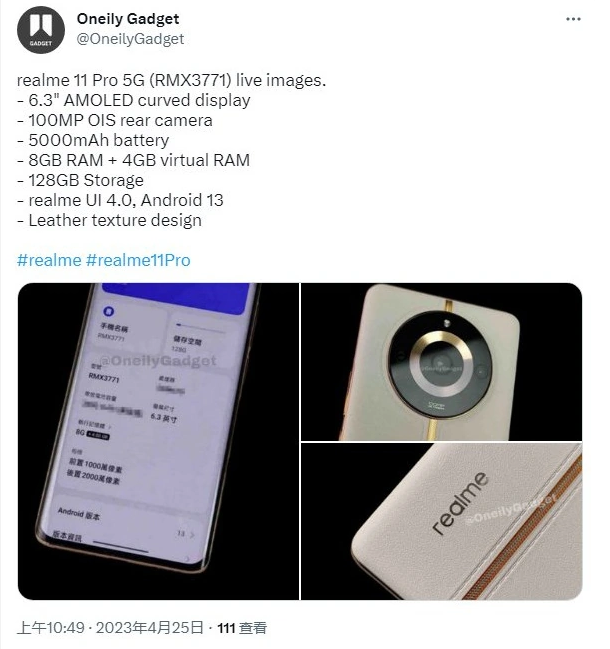Click the Leather texture design line
This screenshot has width=610, height=649.
(x=109, y=220)
